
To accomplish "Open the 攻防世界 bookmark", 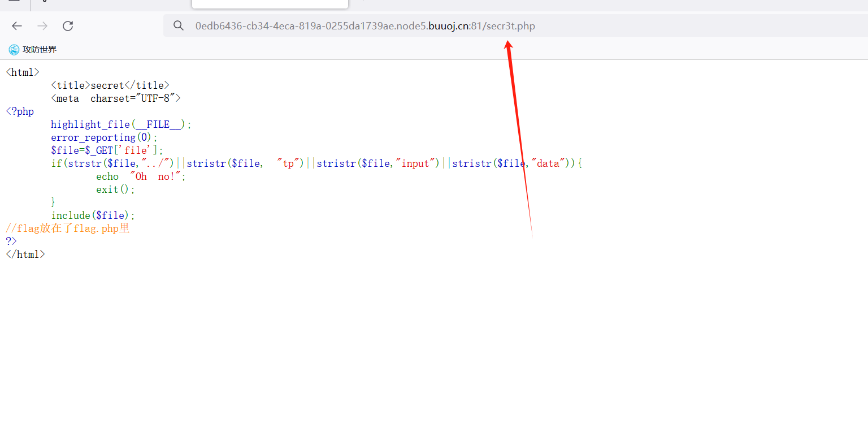I will coord(33,50).
